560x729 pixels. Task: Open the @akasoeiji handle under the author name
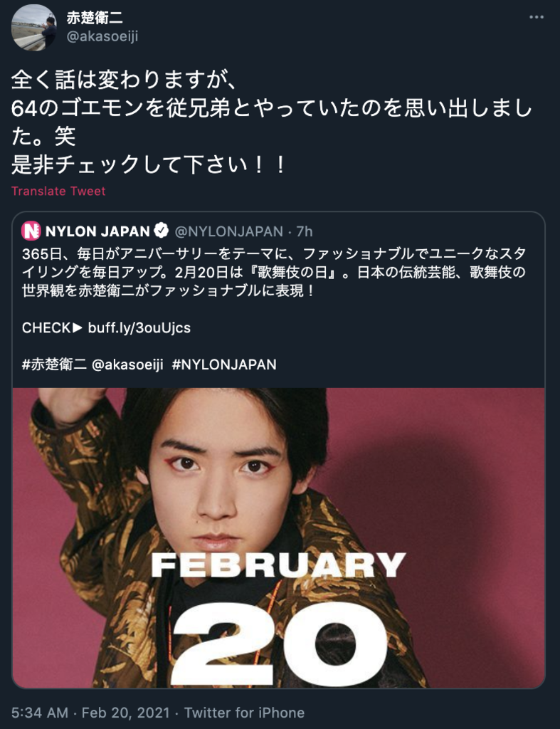pyautogui.click(x=102, y=37)
